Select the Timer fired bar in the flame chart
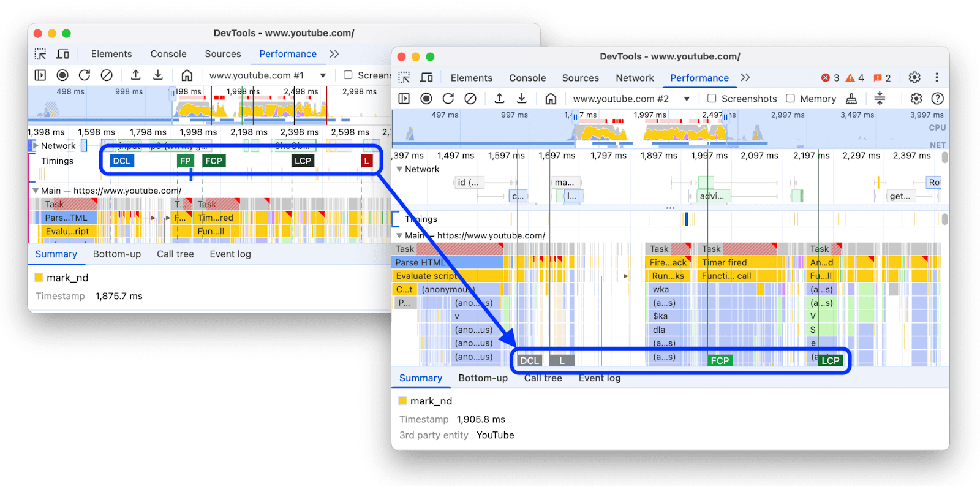The image size is (980, 486). (x=737, y=262)
